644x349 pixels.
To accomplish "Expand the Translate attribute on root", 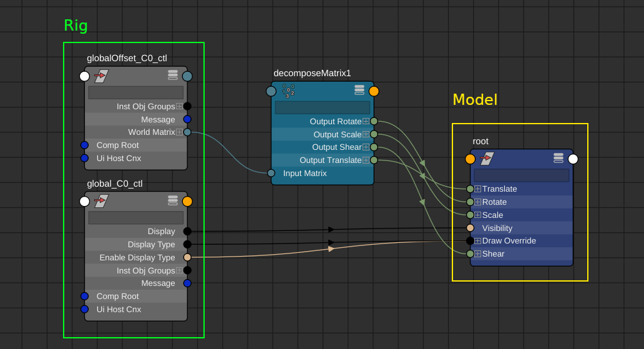I will coord(477,189).
